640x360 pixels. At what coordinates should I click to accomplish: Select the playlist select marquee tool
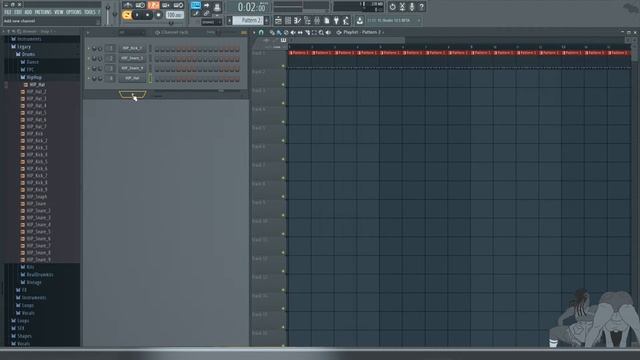click(314, 32)
